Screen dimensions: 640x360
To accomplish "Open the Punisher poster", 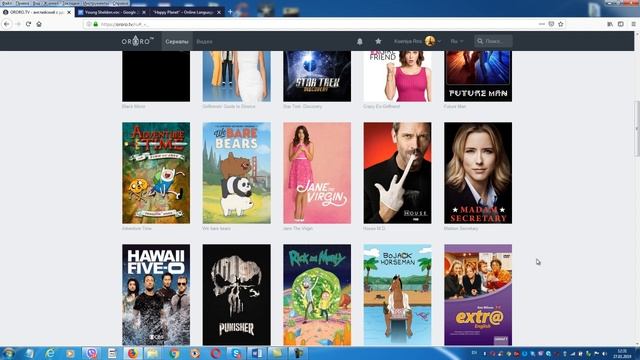I will [236, 295].
